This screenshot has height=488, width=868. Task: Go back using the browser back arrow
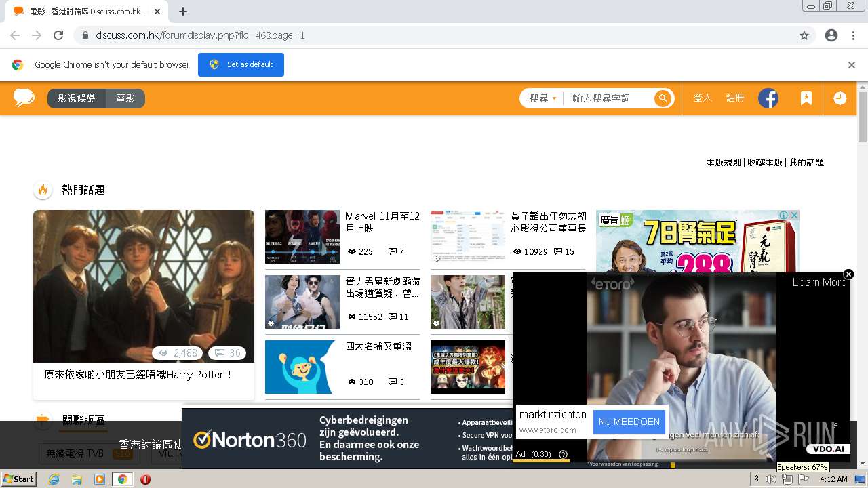(15, 35)
